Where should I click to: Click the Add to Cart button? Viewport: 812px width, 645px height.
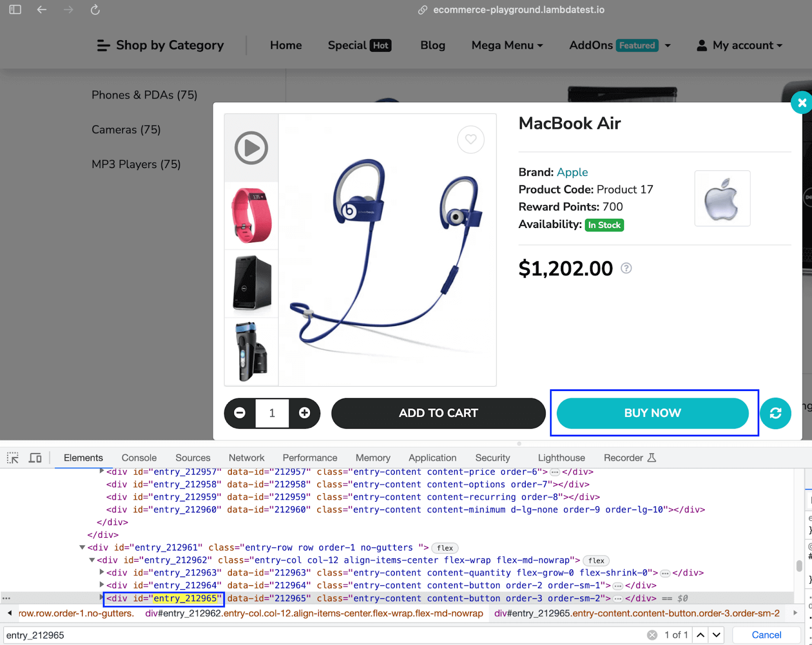pyautogui.click(x=438, y=413)
